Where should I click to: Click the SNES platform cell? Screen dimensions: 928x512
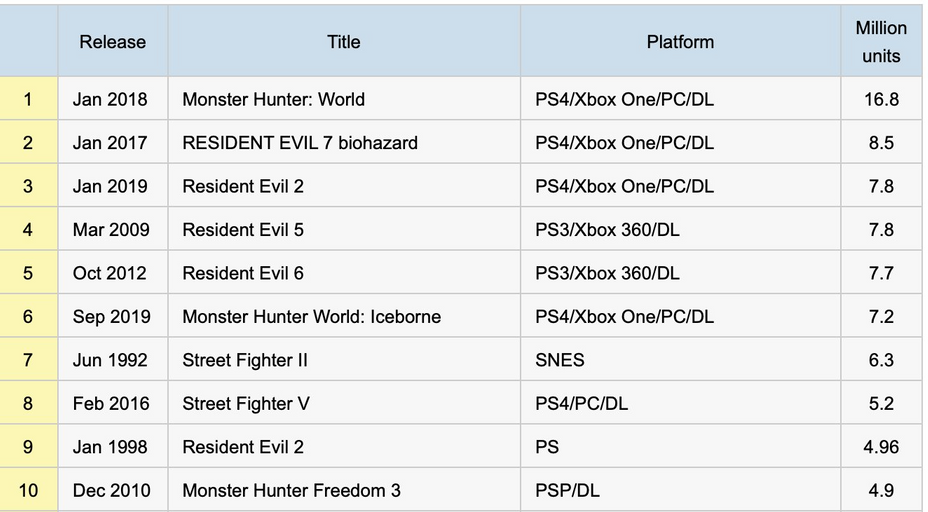click(560, 360)
